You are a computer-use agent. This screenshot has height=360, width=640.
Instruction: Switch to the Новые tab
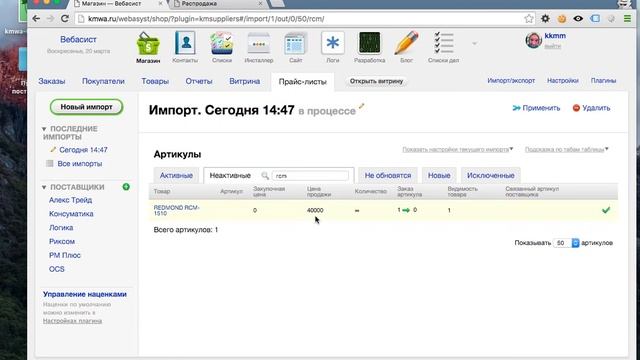[439, 176]
